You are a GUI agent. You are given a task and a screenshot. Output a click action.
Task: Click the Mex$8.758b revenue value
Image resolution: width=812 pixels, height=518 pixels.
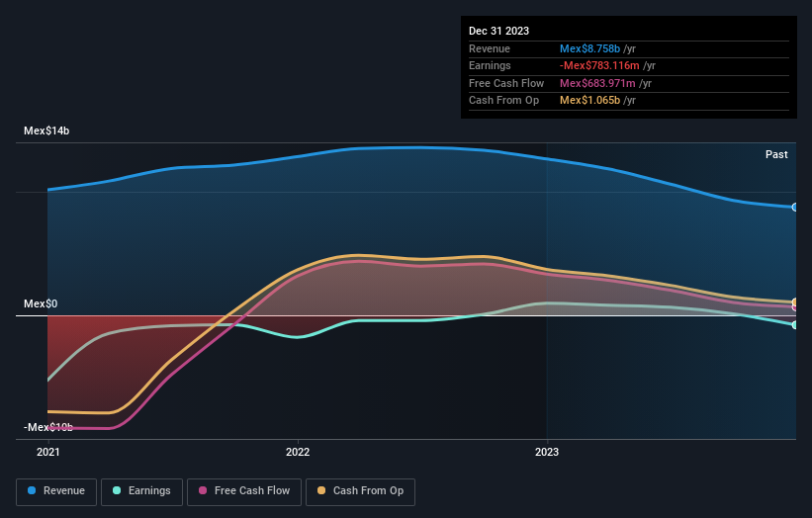pyautogui.click(x=589, y=48)
